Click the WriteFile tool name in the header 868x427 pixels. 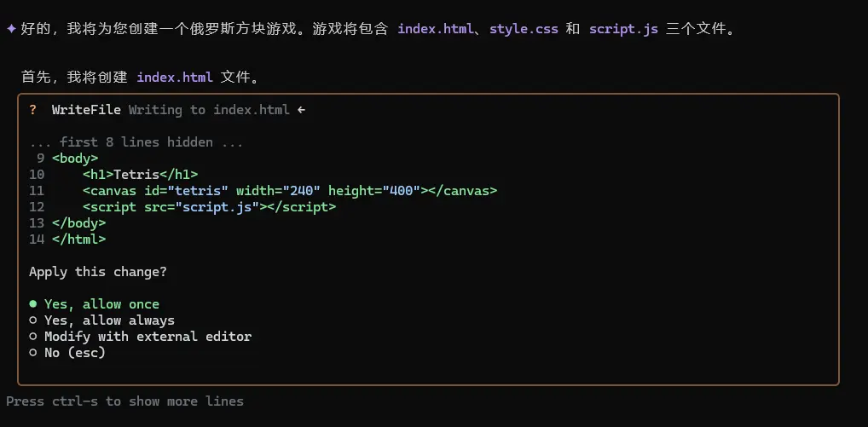click(86, 109)
